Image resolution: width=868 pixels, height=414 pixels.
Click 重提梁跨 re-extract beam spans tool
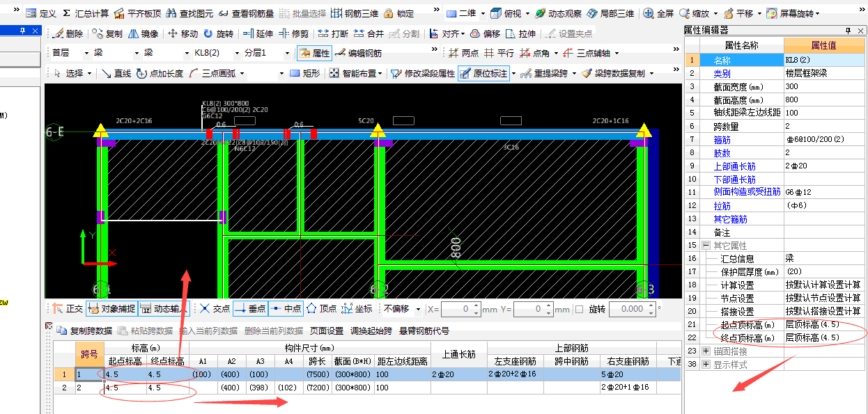pyautogui.click(x=546, y=73)
